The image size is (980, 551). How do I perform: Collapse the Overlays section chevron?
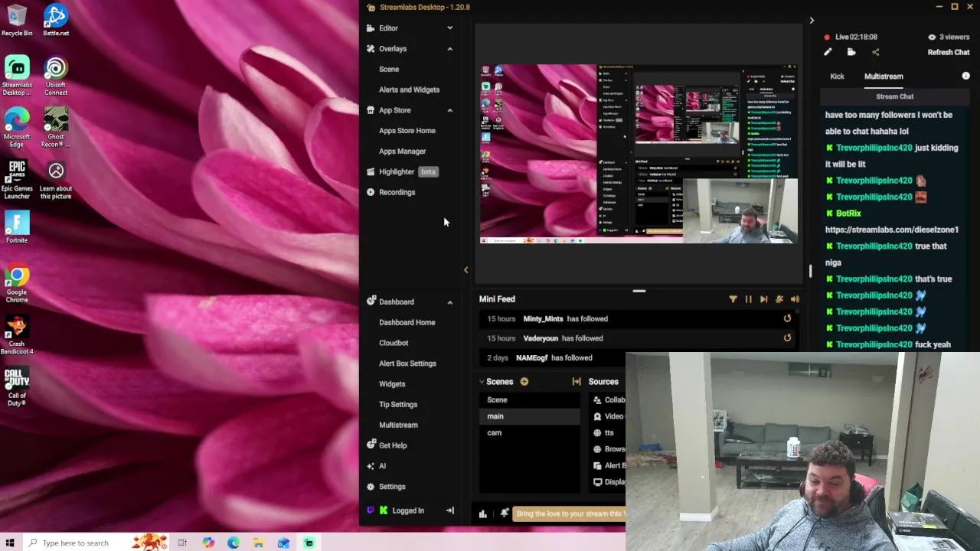449,49
